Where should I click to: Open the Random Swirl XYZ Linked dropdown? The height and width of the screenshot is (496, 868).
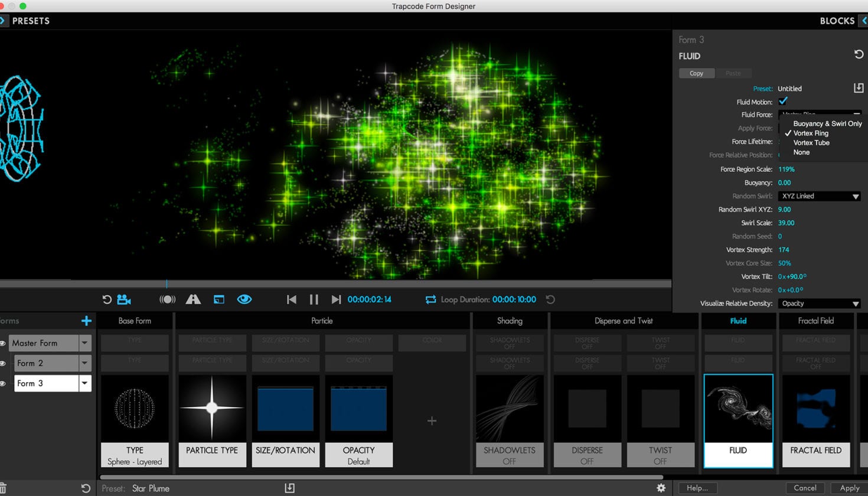click(818, 196)
